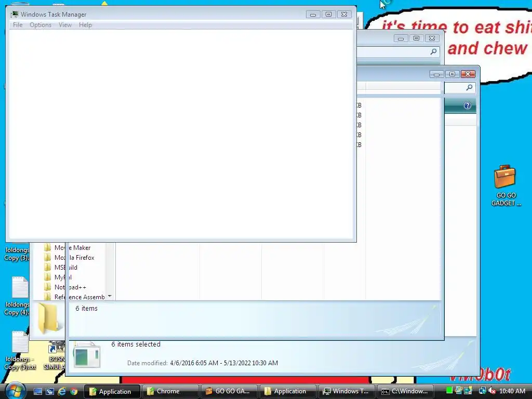Select BOSN SIMULA shortcut on desktop
This screenshot has width=532, height=399.
click(x=54, y=356)
